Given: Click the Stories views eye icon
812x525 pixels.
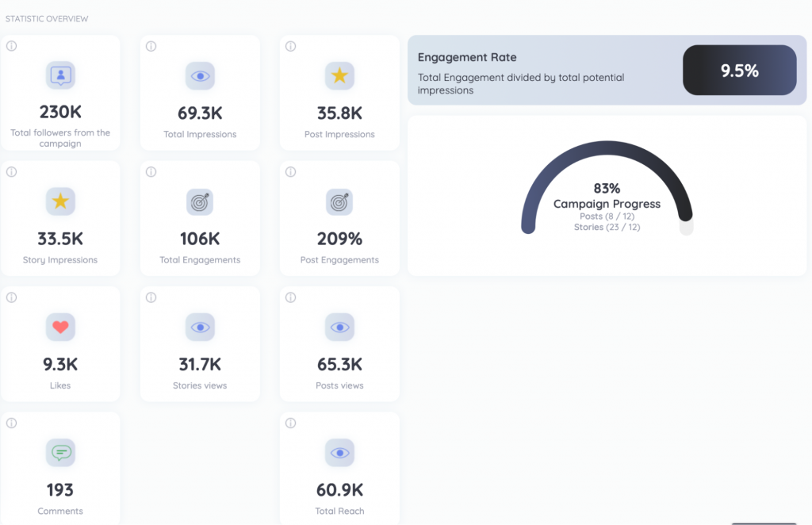Looking at the screenshot, I should click(x=200, y=327).
